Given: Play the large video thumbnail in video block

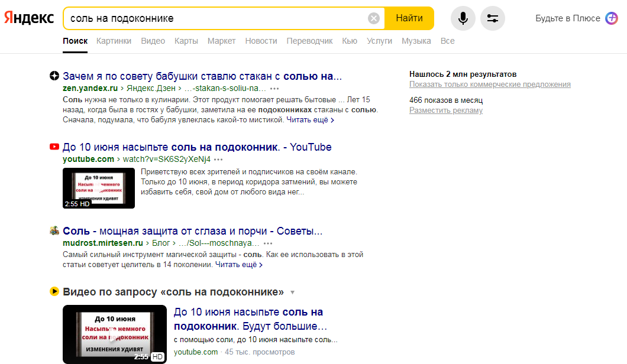Looking at the screenshot, I should (115, 334).
